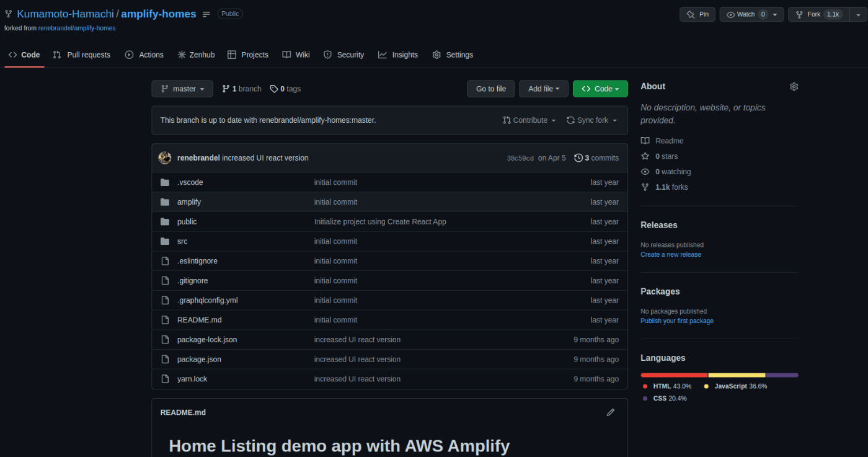Expand the Sync fork dropdown
The height and width of the screenshot is (457, 868).
pyautogui.click(x=592, y=120)
